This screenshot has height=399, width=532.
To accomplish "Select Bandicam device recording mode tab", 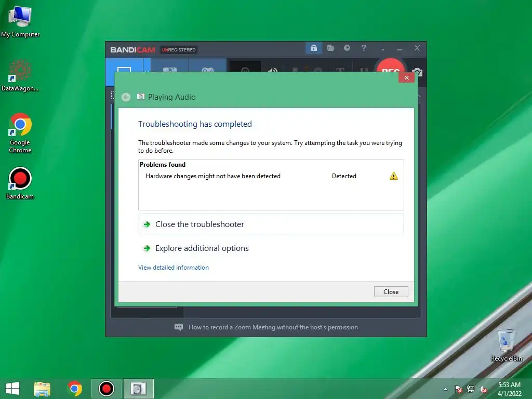I will (170, 66).
